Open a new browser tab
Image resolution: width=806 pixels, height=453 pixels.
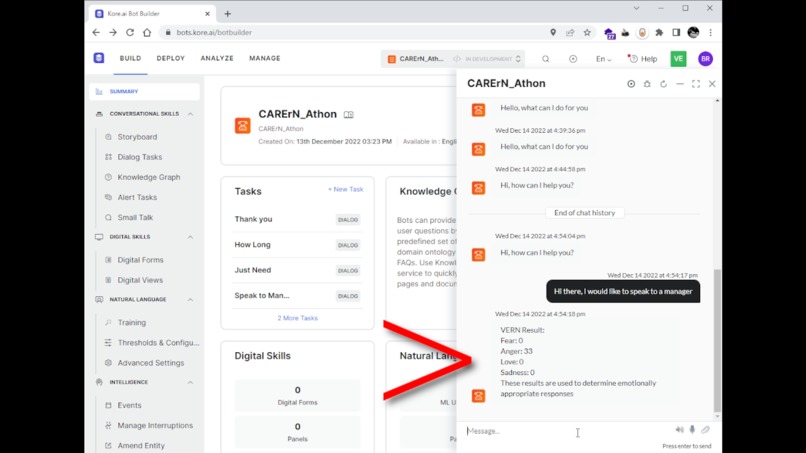pyautogui.click(x=228, y=14)
